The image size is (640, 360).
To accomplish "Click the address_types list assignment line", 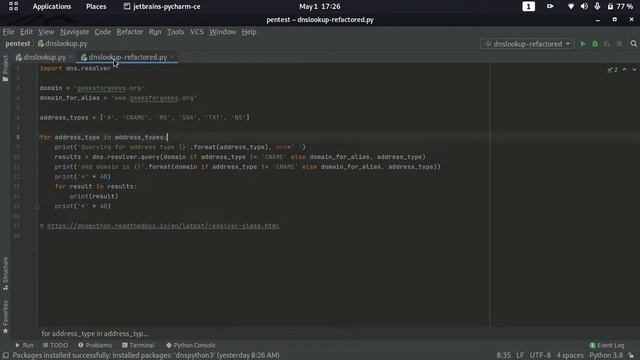I will [x=144, y=118].
